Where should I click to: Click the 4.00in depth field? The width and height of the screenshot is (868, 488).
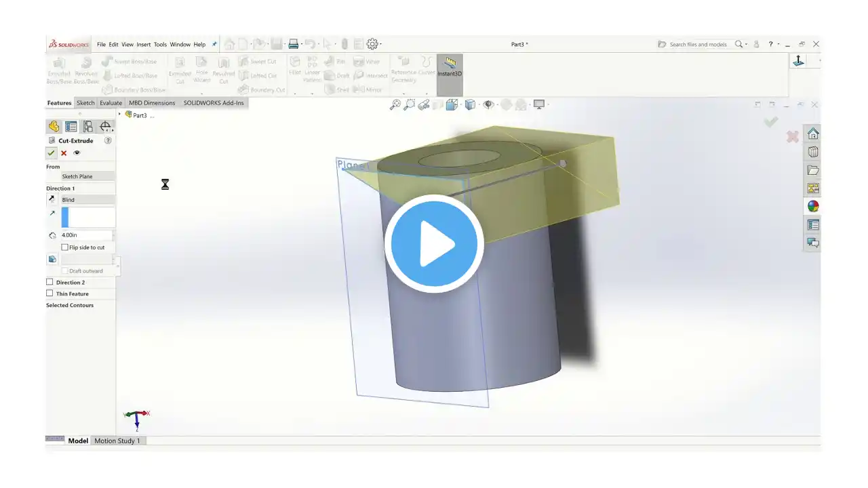tap(85, 235)
